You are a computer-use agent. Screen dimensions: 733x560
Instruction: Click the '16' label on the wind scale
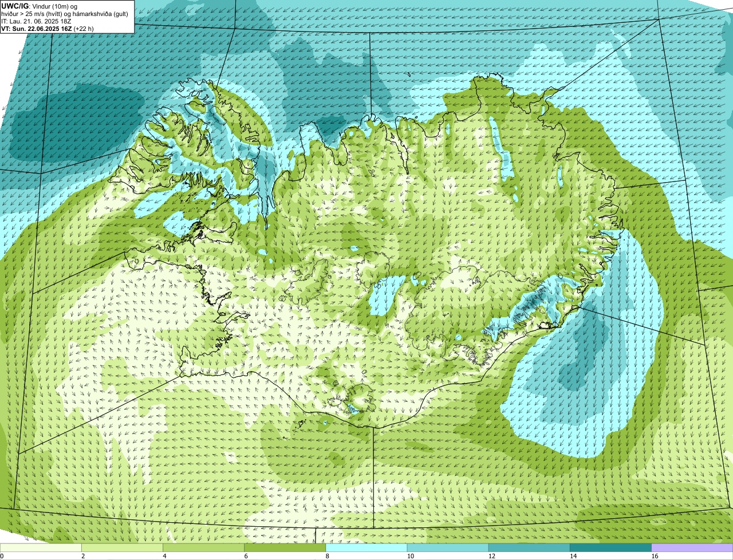point(654,556)
